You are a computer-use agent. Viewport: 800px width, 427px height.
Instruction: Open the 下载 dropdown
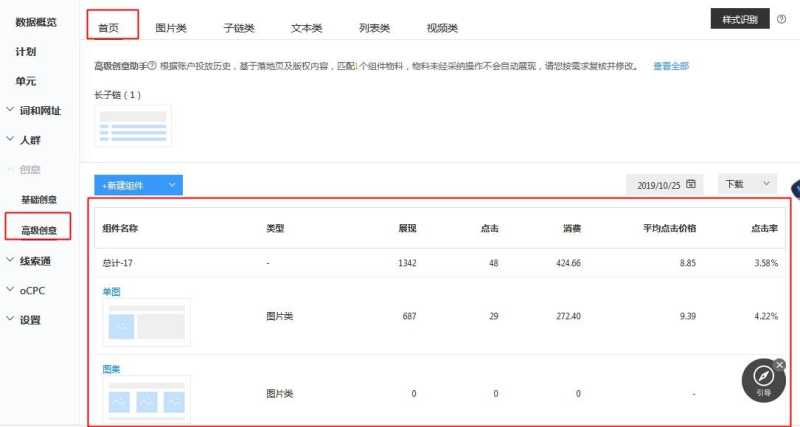click(x=747, y=184)
